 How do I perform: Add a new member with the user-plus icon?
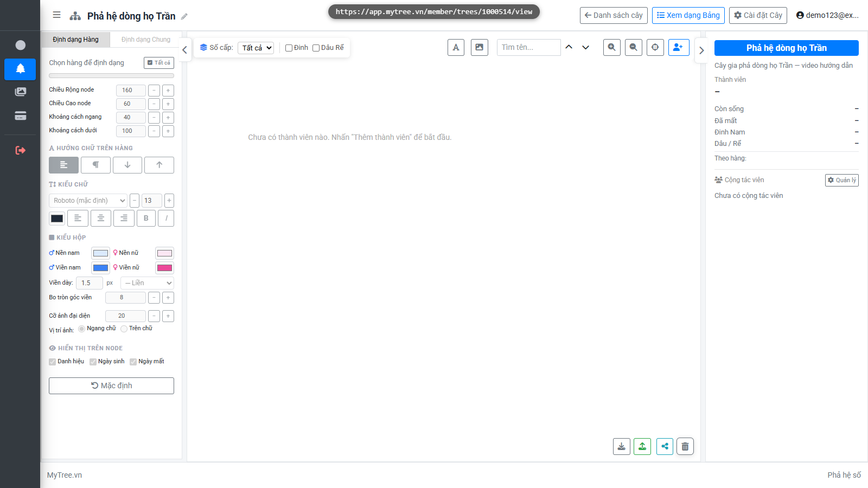click(679, 47)
